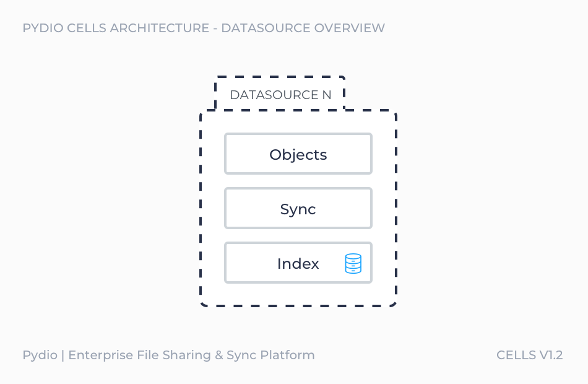Click the blue database icon in Index
Screen dimensions: 588x384
(x=353, y=263)
